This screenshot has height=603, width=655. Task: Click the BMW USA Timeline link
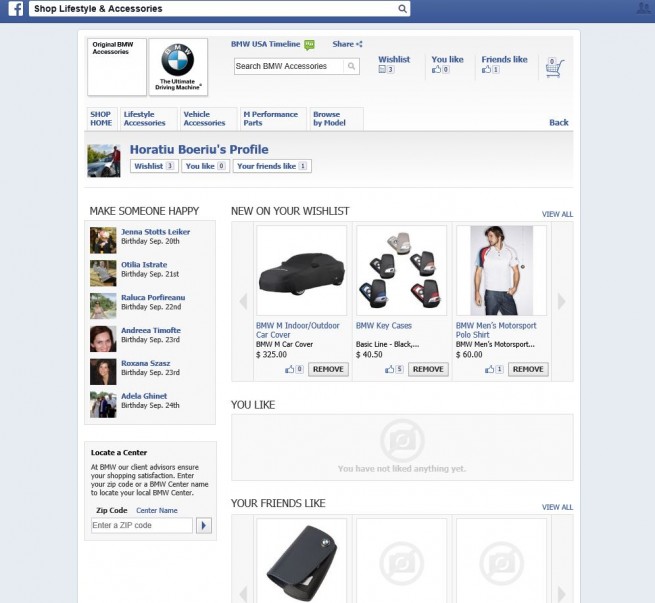pyautogui.click(x=266, y=44)
